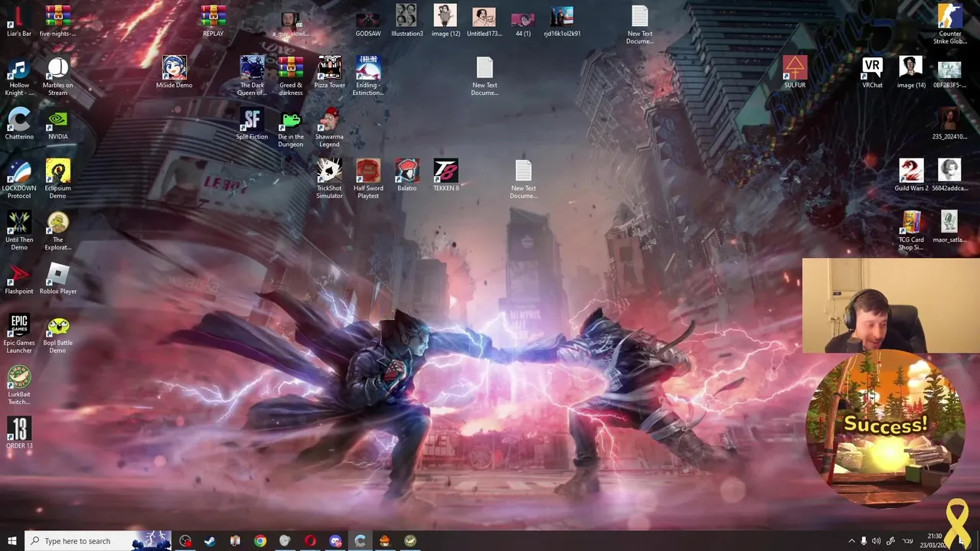Screen dimensions: 980x551
Task: Select the Illustration3 file icon
Action: coord(407,21)
